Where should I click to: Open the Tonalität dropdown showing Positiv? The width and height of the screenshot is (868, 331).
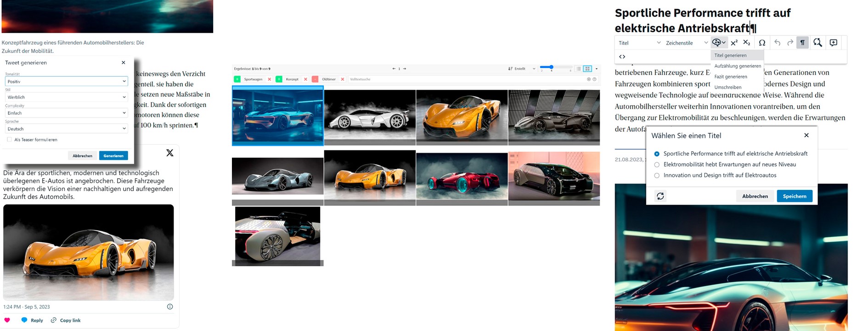pos(66,81)
